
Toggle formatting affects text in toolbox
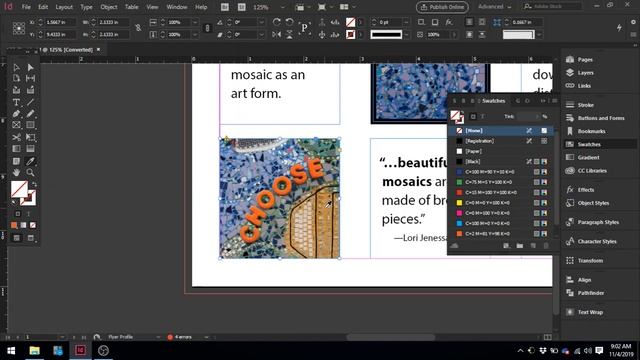(28, 214)
